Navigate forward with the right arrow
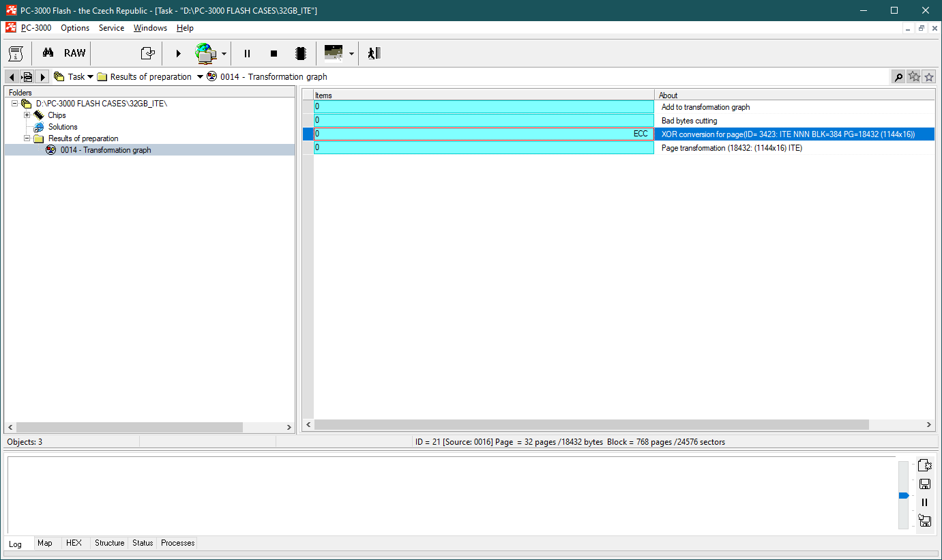 click(42, 77)
